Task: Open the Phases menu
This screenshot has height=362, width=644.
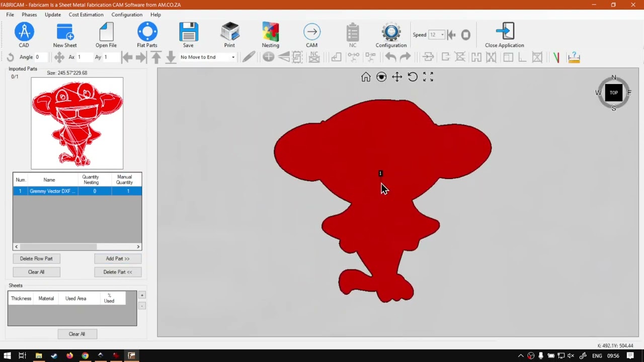Action: coord(29,15)
